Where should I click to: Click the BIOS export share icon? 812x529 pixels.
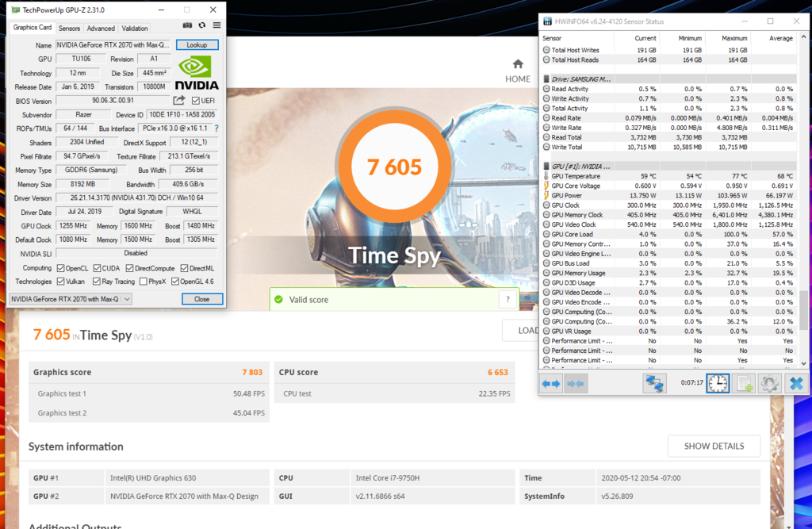179,100
